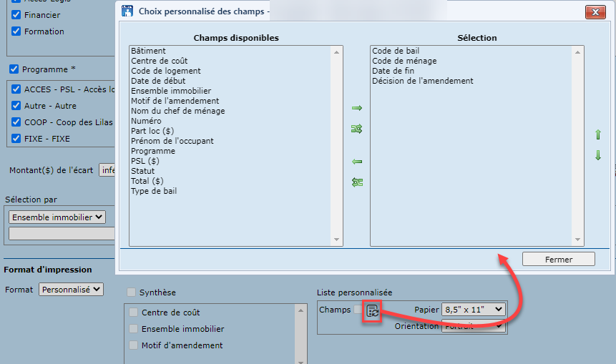Click the remove all fields double arrow
Image resolution: width=616 pixels, height=364 pixels.
coord(357,182)
